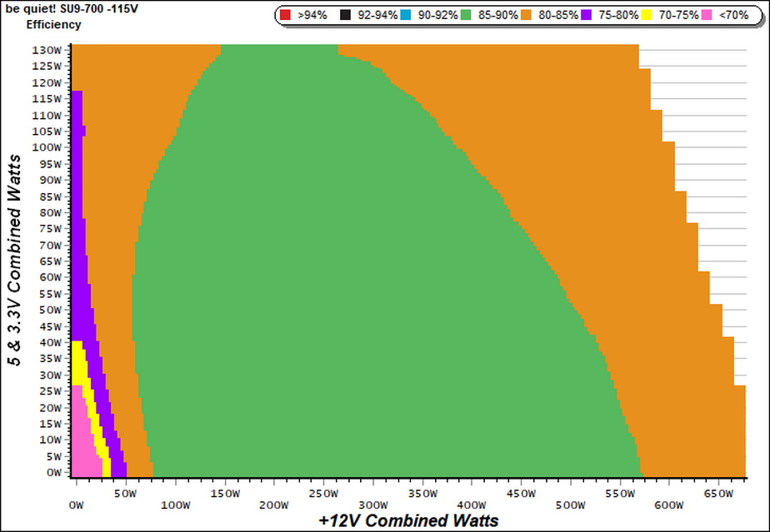
Task: Click the green 85-90% legend swatch
Action: click(466, 15)
